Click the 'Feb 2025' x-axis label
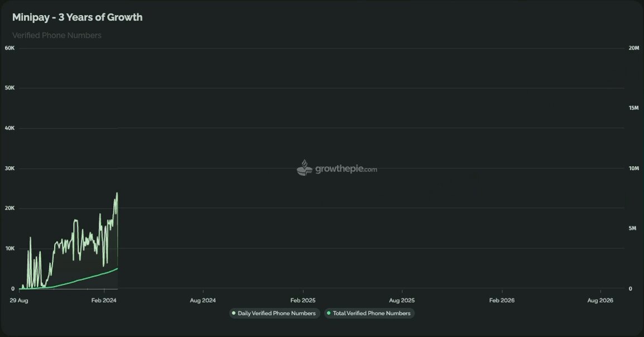Image resolution: width=644 pixels, height=337 pixels. (303, 301)
